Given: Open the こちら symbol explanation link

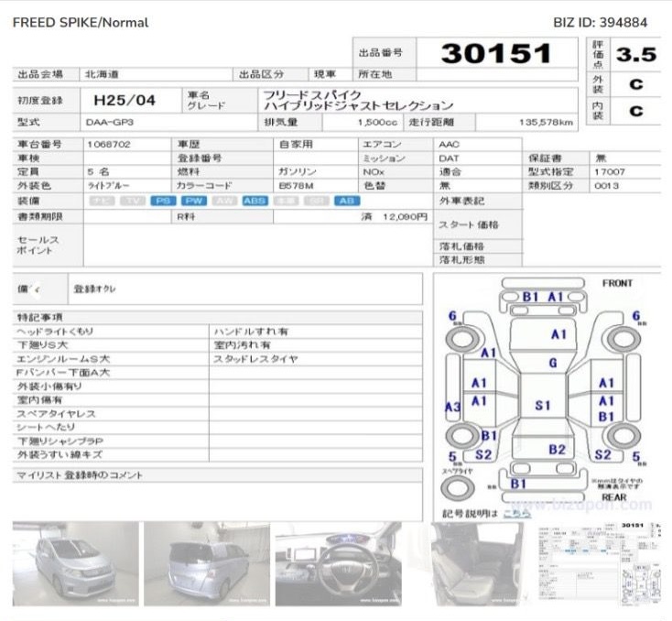Looking at the screenshot, I should click(517, 514).
